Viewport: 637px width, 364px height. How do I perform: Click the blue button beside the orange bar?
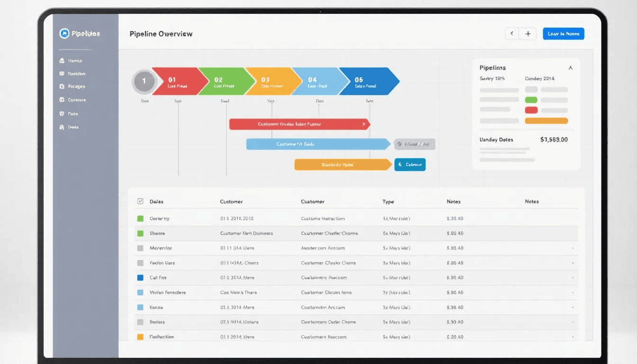point(409,164)
